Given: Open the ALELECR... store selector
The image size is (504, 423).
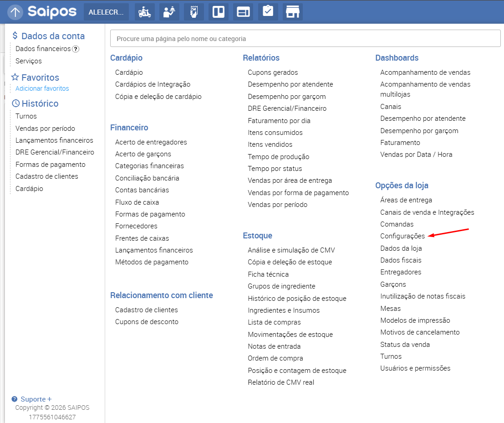Looking at the screenshot, I should pos(106,12).
